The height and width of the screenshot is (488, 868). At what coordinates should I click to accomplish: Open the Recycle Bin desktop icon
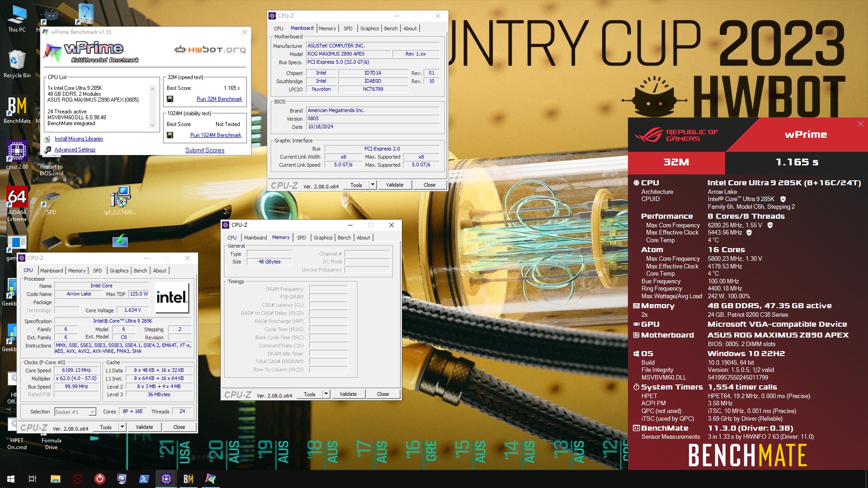coord(17,64)
